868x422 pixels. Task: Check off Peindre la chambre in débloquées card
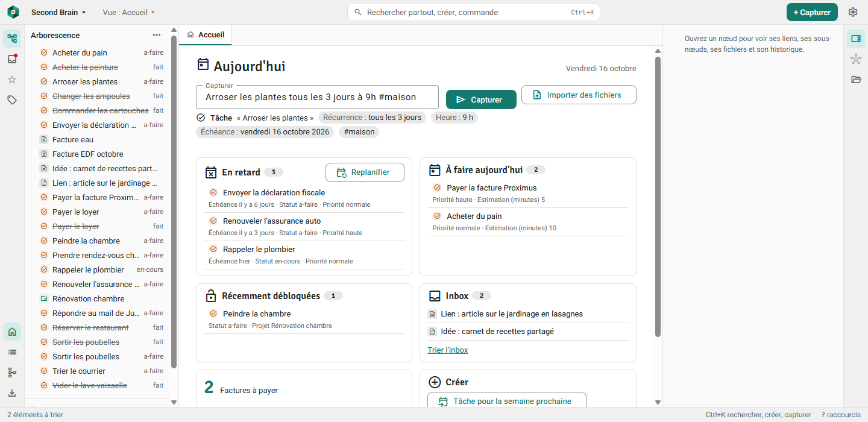point(213,313)
